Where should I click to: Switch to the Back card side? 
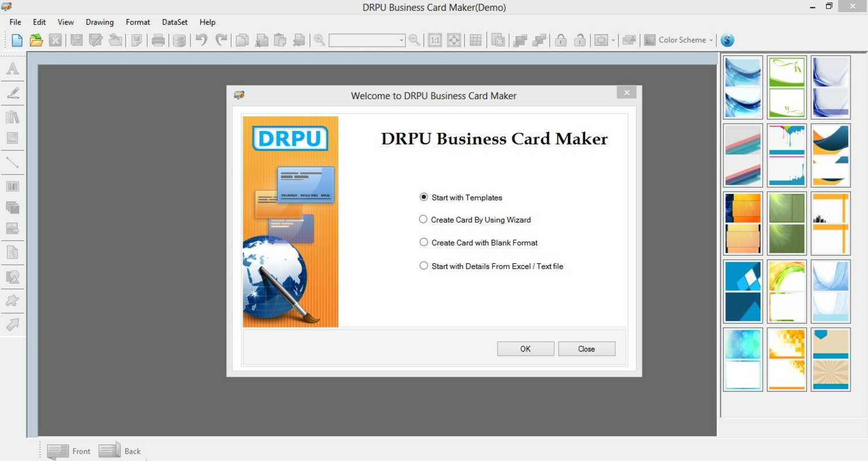120,451
